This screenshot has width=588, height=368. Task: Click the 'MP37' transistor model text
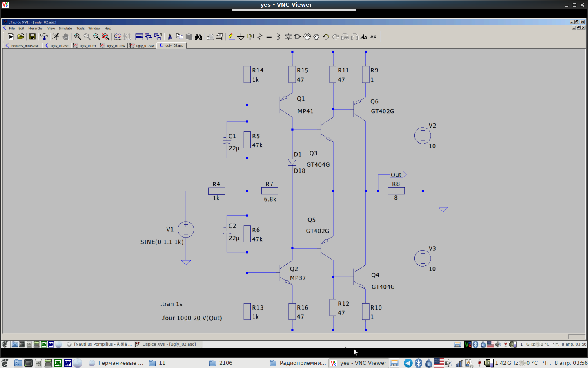pos(298,278)
